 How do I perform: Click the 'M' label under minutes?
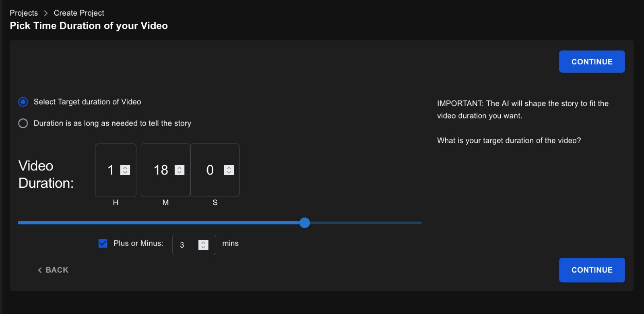(165, 203)
